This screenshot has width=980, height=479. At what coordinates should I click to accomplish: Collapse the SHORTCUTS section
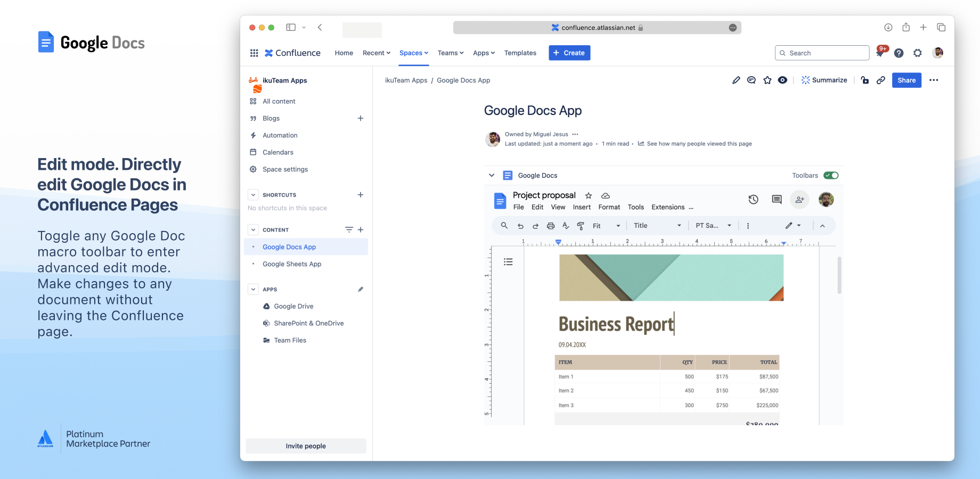coord(254,195)
